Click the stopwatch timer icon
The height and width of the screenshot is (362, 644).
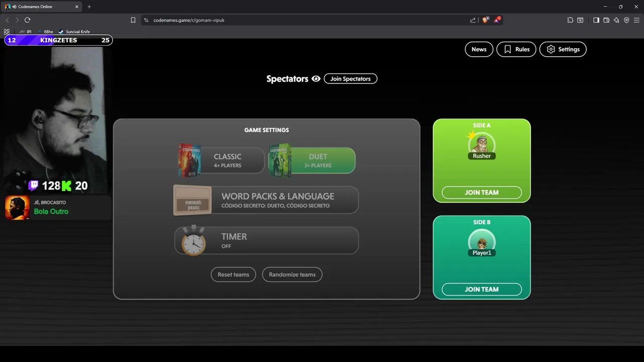tap(194, 241)
